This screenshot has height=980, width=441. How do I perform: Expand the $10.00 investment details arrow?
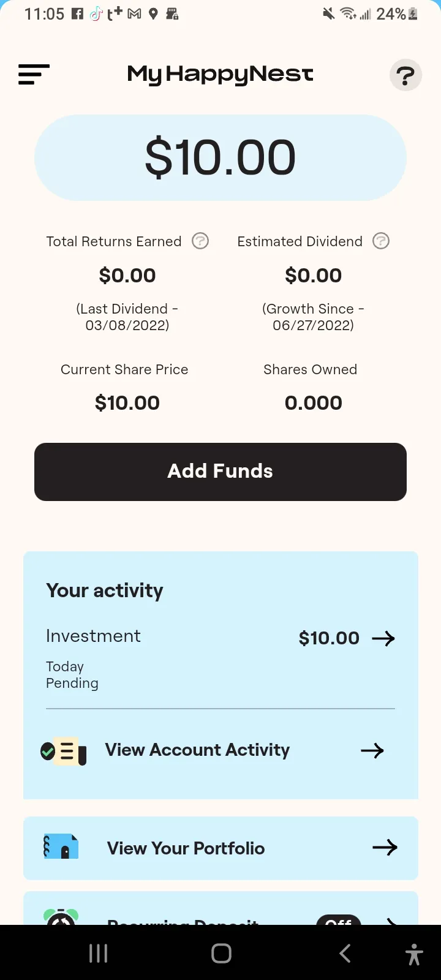[x=383, y=638]
